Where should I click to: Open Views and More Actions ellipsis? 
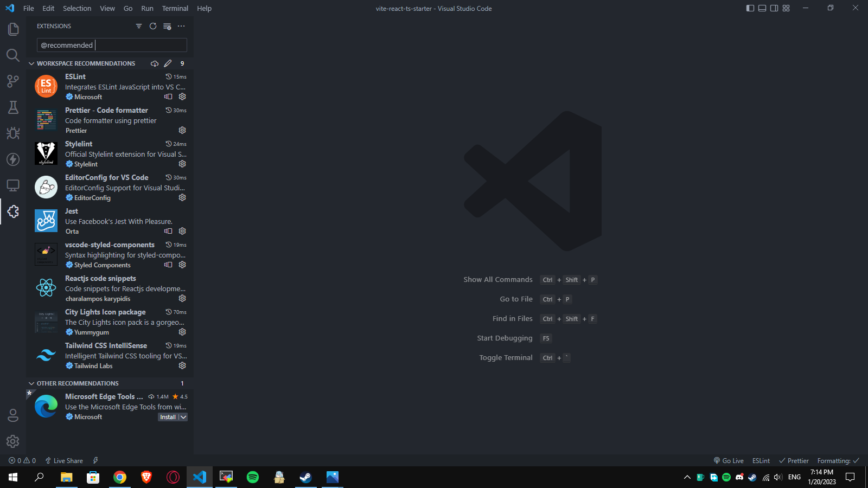tap(181, 26)
